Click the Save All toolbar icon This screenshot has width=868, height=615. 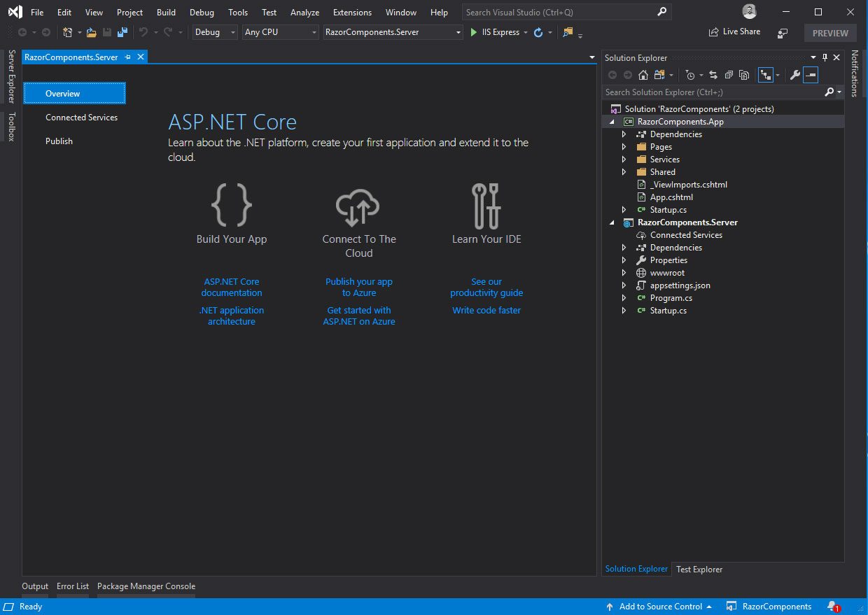click(122, 32)
